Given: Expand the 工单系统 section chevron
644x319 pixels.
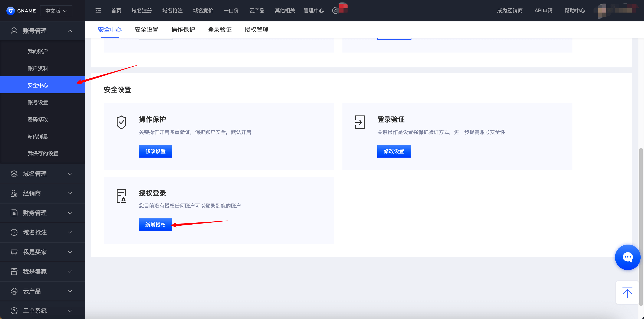Looking at the screenshot, I should (70, 310).
